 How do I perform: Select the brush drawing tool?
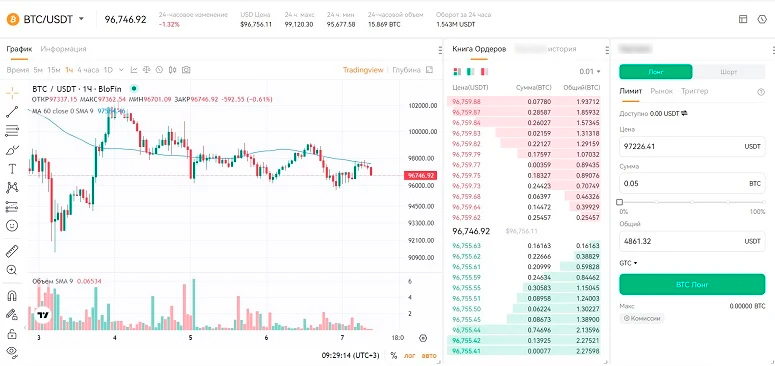(12, 150)
